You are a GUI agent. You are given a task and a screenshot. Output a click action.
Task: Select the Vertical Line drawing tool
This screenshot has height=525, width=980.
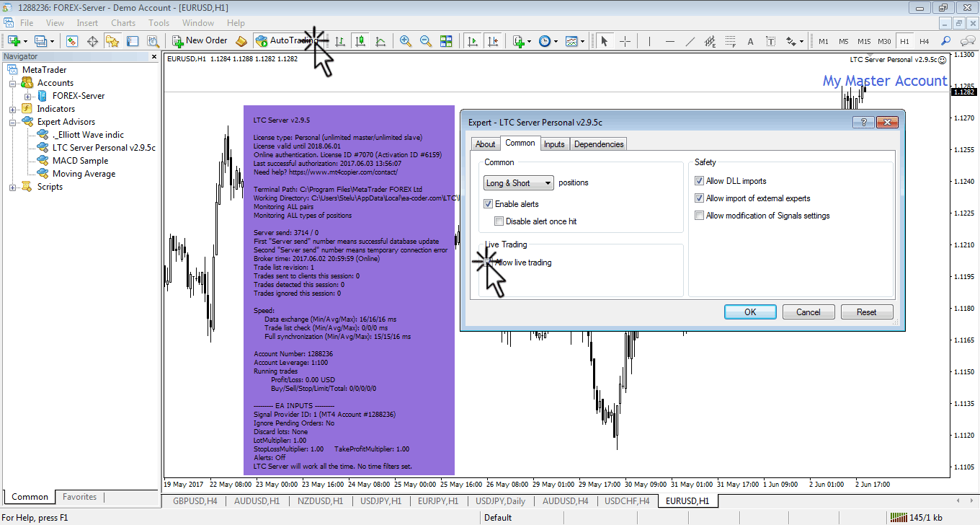(x=650, y=41)
